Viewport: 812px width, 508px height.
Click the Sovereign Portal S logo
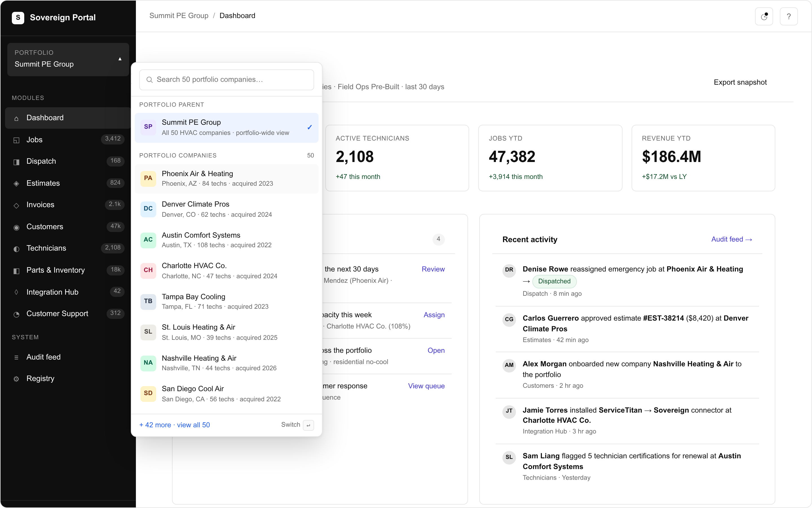(x=18, y=17)
